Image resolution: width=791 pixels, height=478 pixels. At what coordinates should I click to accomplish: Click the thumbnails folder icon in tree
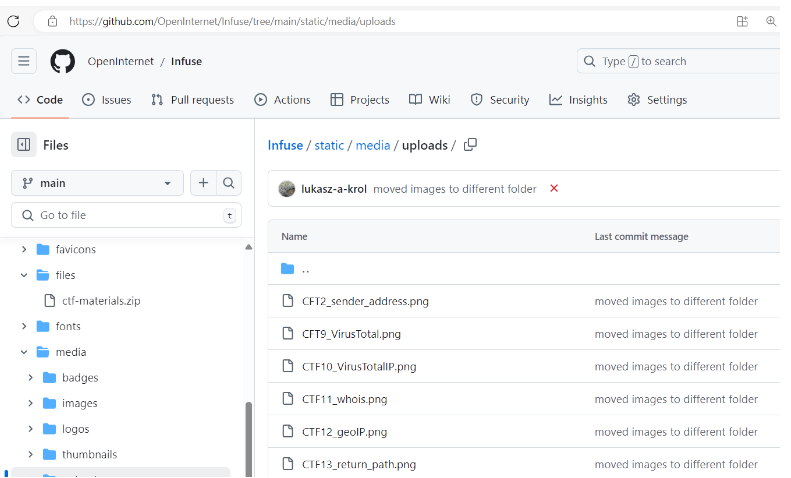(49, 455)
